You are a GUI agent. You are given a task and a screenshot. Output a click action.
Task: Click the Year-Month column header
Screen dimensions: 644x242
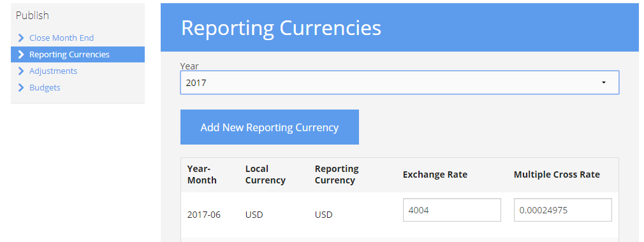click(201, 174)
